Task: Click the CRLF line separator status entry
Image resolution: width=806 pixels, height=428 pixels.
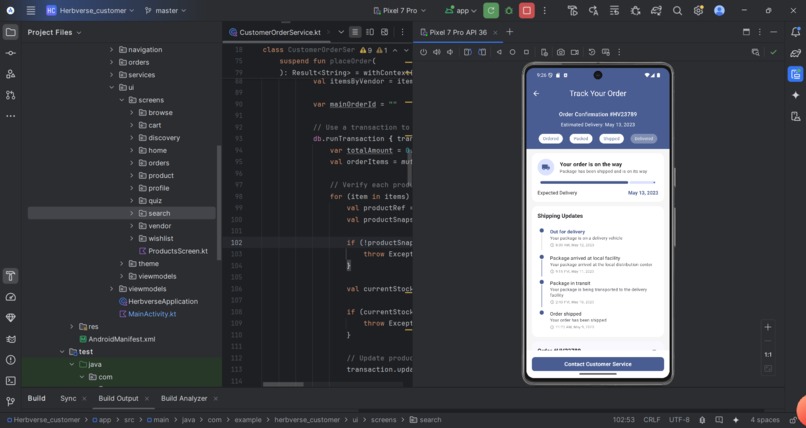Action: pos(651,420)
